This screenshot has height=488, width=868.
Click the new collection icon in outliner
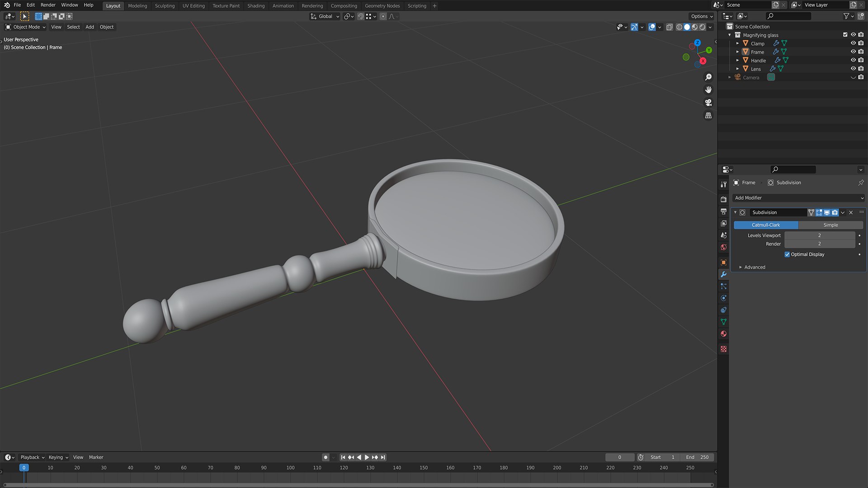861,16
